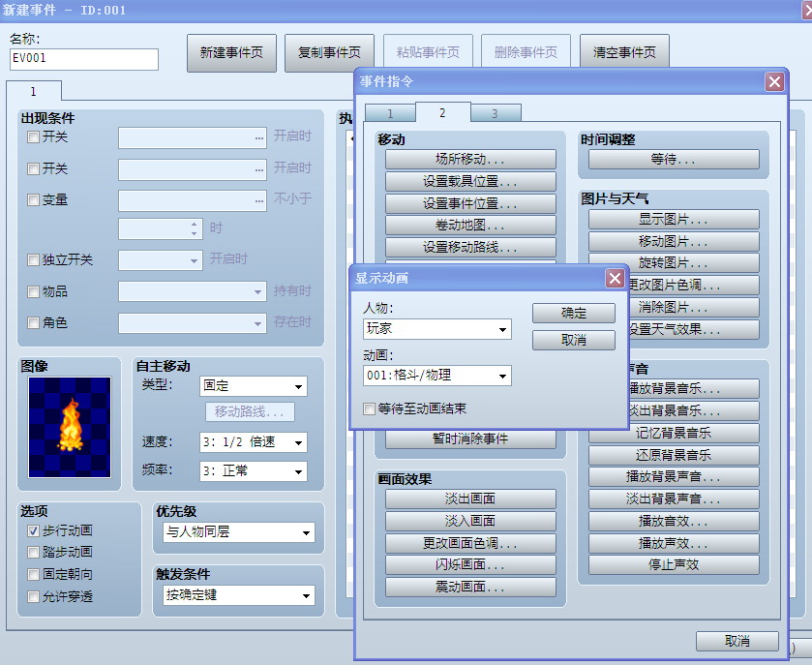Toggle the 固定朝向 checkbox
The width and height of the screenshot is (812, 665).
33,574
